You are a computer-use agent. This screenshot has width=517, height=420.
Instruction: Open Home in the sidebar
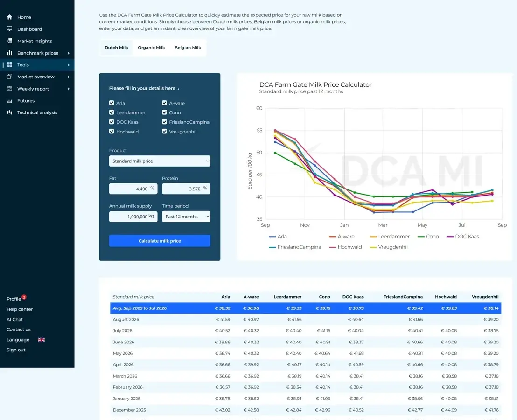click(24, 17)
